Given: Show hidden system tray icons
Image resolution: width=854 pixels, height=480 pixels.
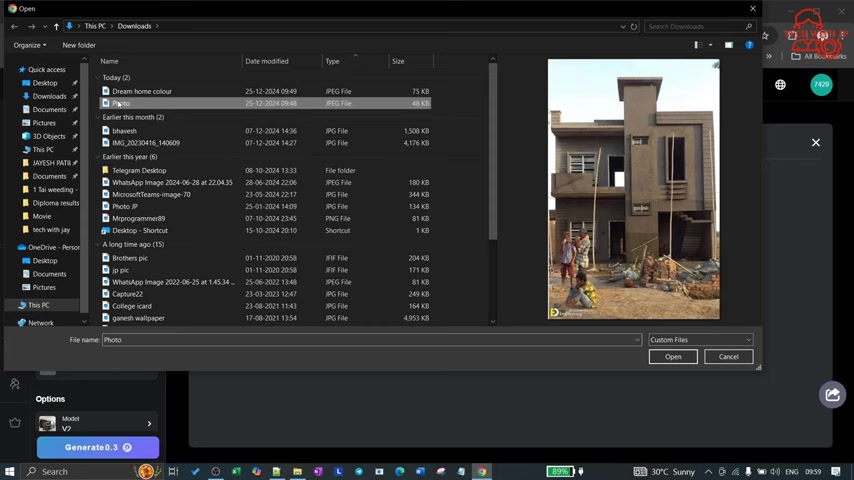Looking at the screenshot, I should coord(708,471).
